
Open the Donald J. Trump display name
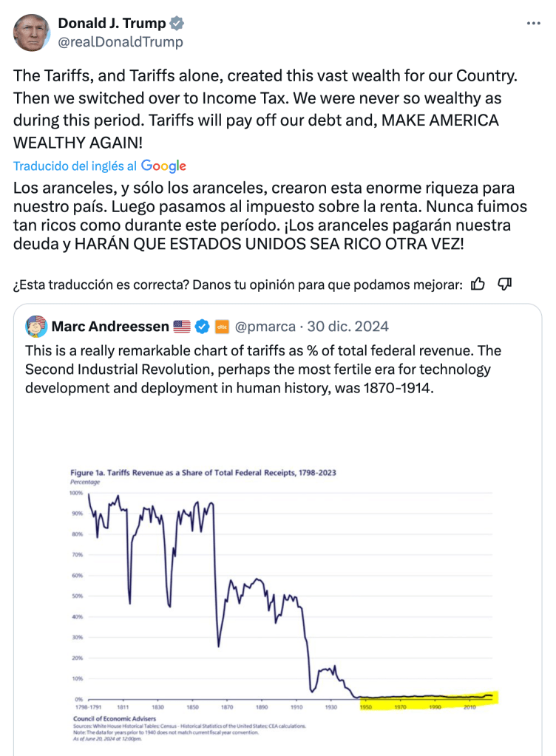click(112, 24)
